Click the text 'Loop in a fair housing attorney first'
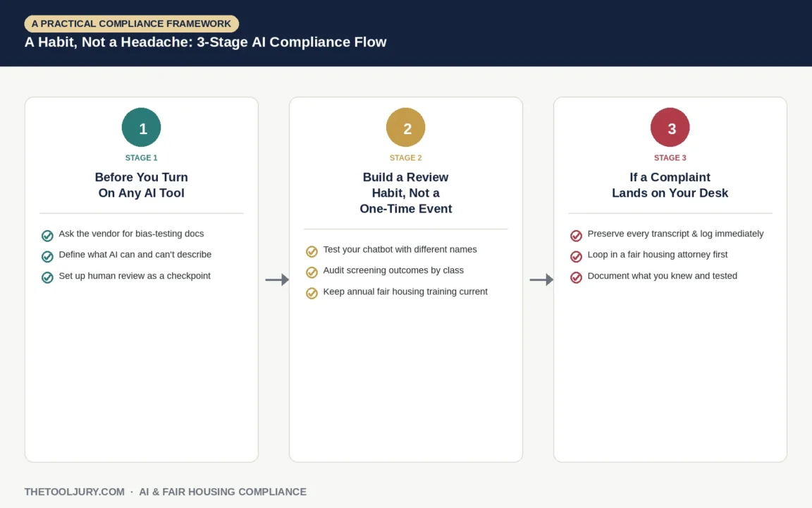Viewport: 812px width, 508px height. (x=658, y=255)
